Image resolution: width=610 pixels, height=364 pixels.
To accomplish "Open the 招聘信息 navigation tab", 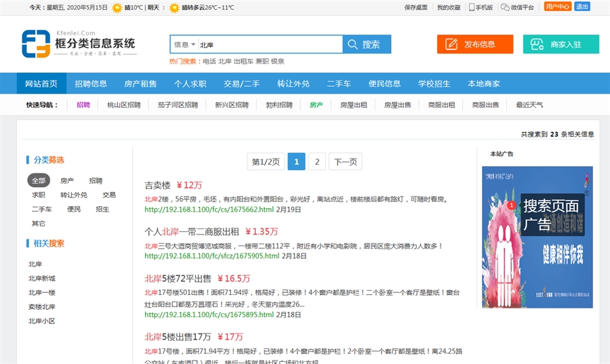I will 91,83.
